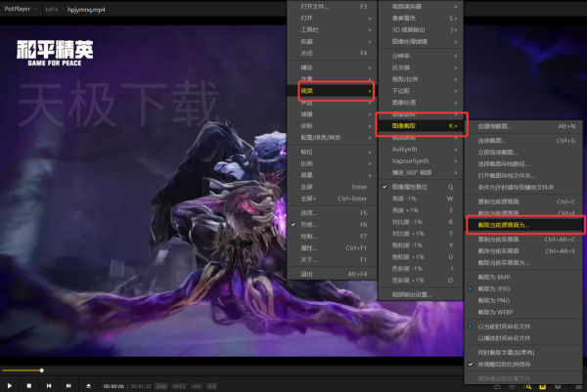The width and height of the screenshot is (587, 392).
Task: Click the MP4 format label
Action: (x=52, y=10)
